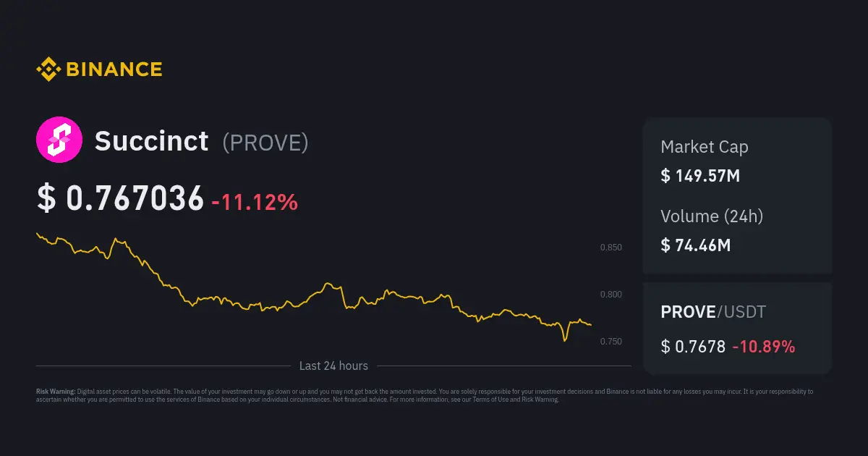Screen dimensions: 868x456
Task: Click the -11.12% price change indicator
Action: tap(255, 202)
